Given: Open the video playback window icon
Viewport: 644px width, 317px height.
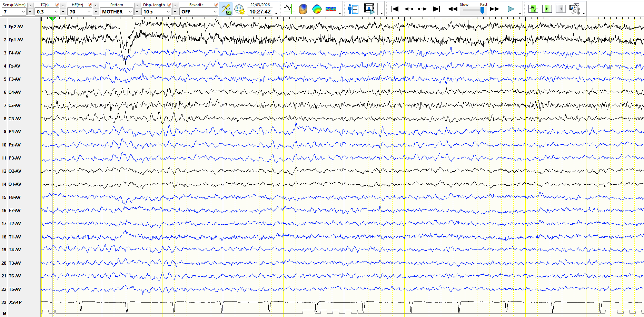Looking at the screenshot, I should tap(369, 9).
